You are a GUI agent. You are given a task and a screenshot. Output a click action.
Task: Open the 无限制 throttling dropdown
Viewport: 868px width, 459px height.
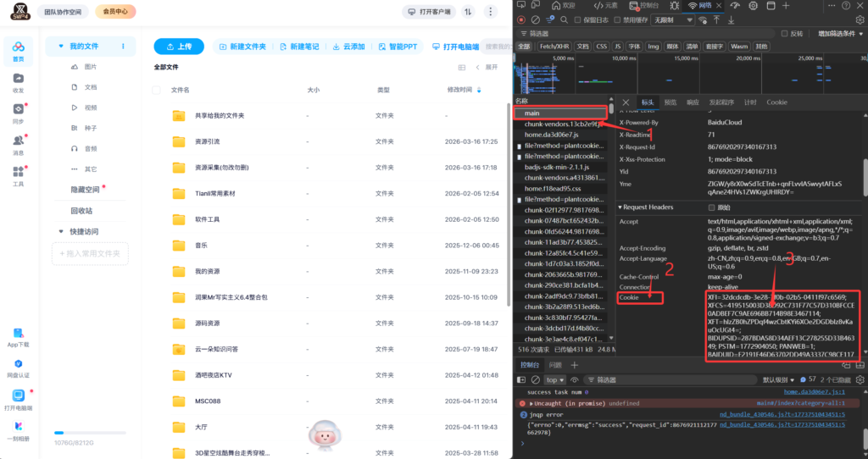(673, 20)
